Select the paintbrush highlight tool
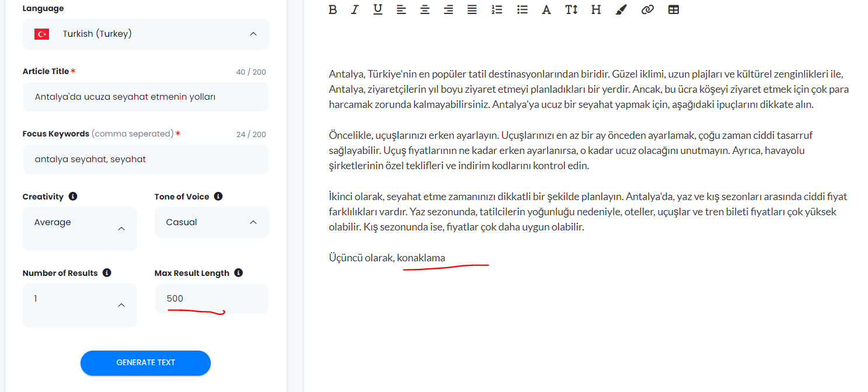 click(x=621, y=9)
